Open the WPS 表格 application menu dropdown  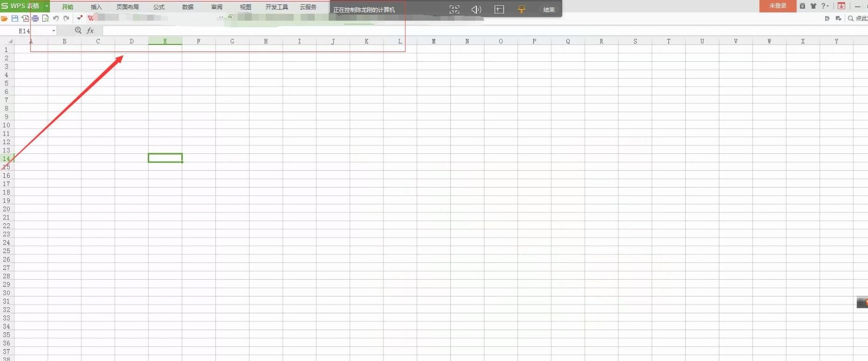tap(47, 5)
